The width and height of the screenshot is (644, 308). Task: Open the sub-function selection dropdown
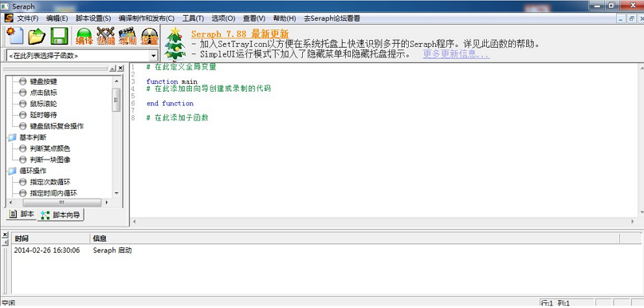154,55
